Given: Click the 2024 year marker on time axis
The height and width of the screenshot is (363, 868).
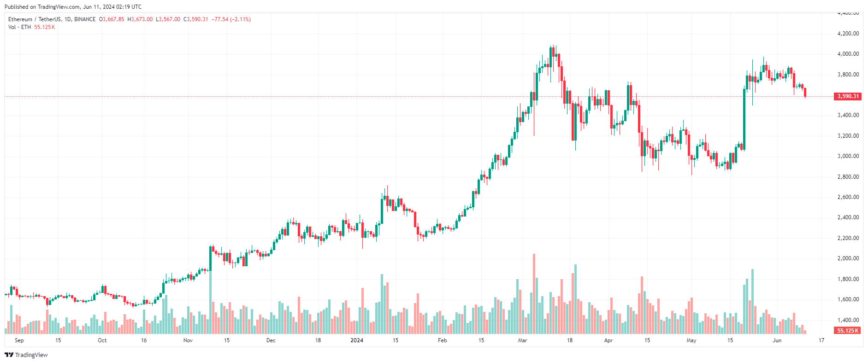Looking at the screenshot, I should [357, 340].
